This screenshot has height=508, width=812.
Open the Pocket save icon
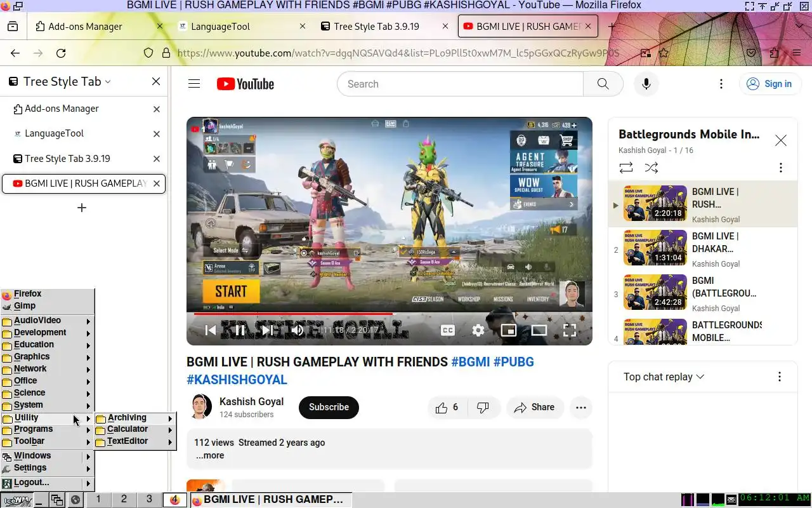(x=751, y=53)
